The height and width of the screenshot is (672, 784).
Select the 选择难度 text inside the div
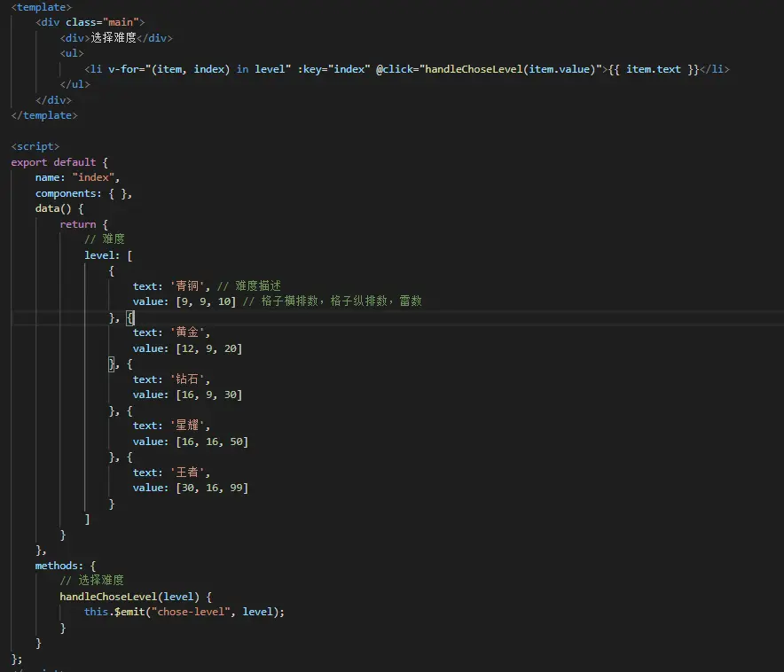pyautogui.click(x=114, y=38)
